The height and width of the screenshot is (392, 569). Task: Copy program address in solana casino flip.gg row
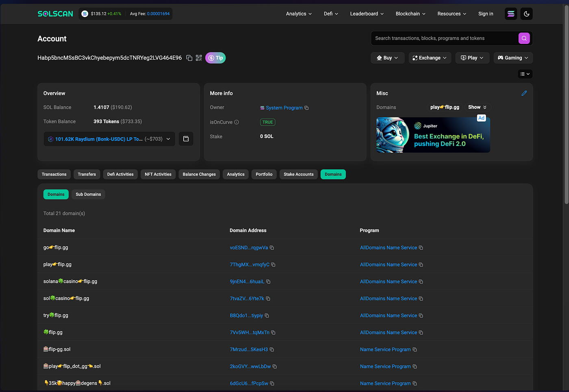pyautogui.click(x=421, y=282)
